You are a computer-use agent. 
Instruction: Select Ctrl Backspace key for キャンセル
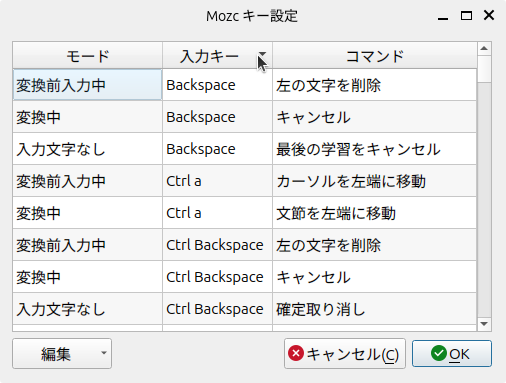(x=217, y=277)
